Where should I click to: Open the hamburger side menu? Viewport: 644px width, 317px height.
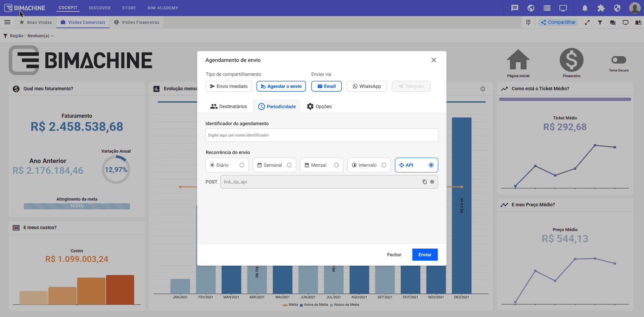[x=7, y=22]
